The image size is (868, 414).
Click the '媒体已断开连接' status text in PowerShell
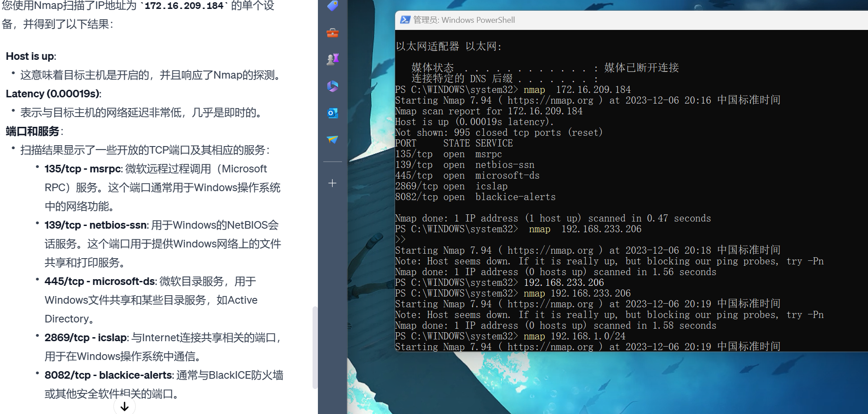pyautogui.click(x=641, y=68)
